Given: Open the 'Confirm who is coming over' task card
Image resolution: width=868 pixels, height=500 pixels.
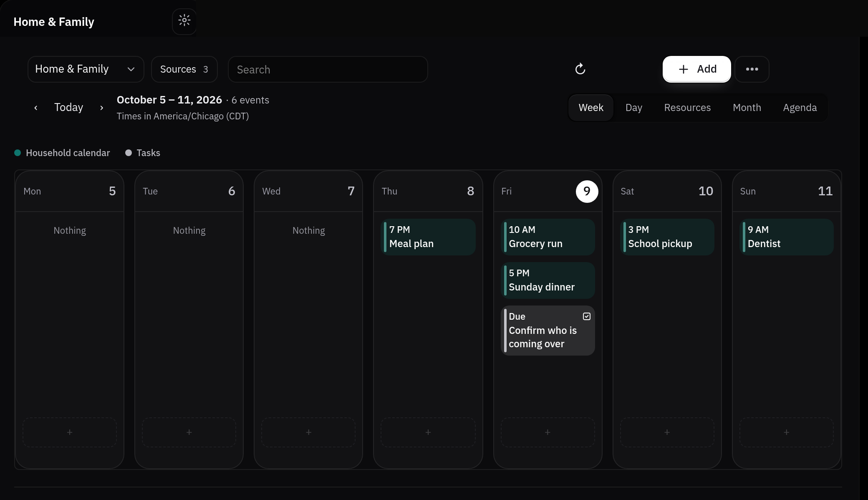Looking at the screenshot, I should pyautogui.click(x=548, y=331).
